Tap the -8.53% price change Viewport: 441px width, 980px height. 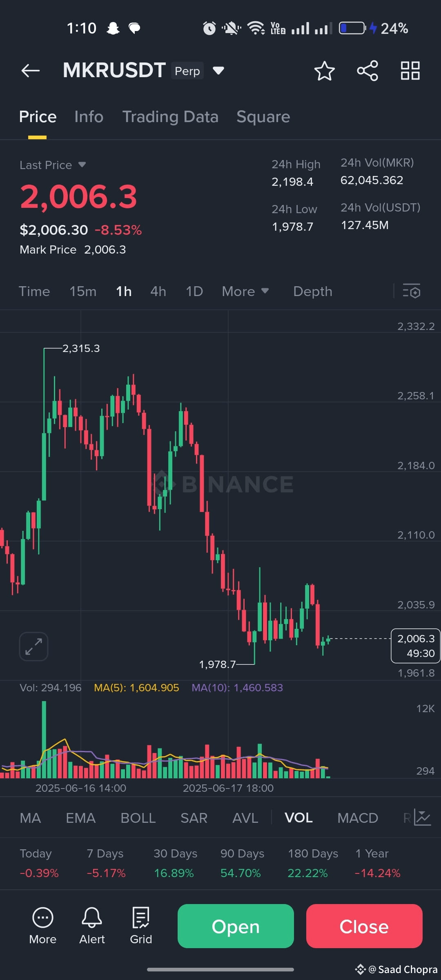(x=118, y=230)
